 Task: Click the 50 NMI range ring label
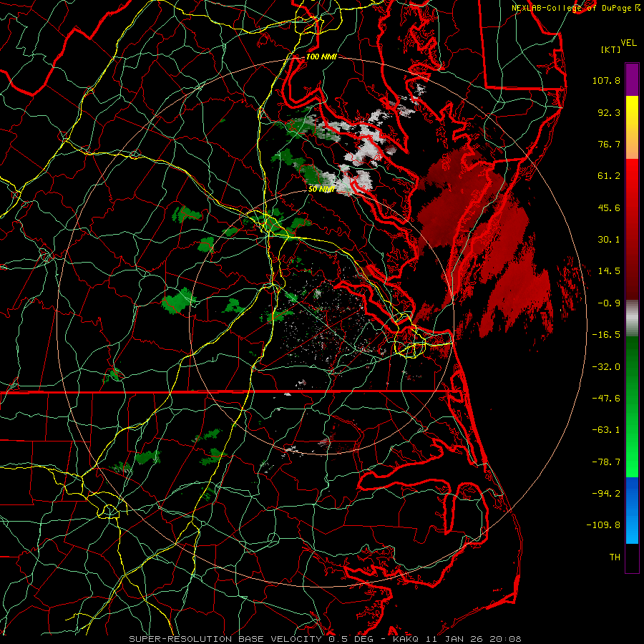(x=321, y=189)
